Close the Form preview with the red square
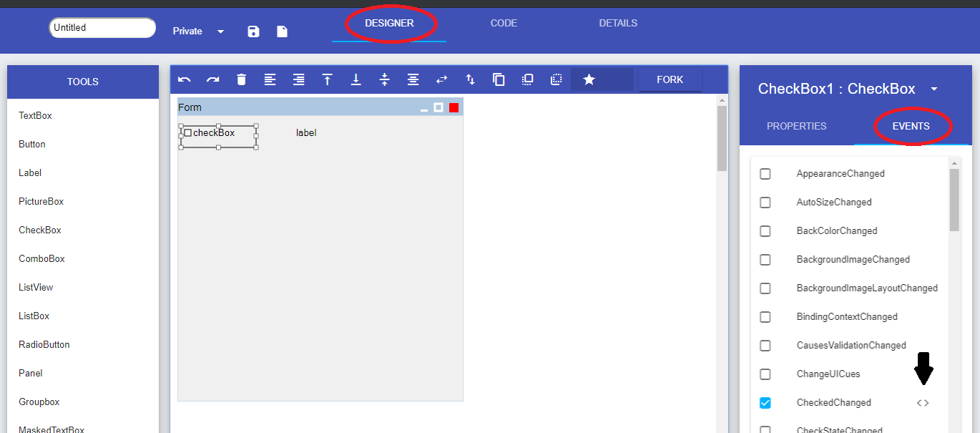Screen dimensions: 980x433 tap(454, 107)
